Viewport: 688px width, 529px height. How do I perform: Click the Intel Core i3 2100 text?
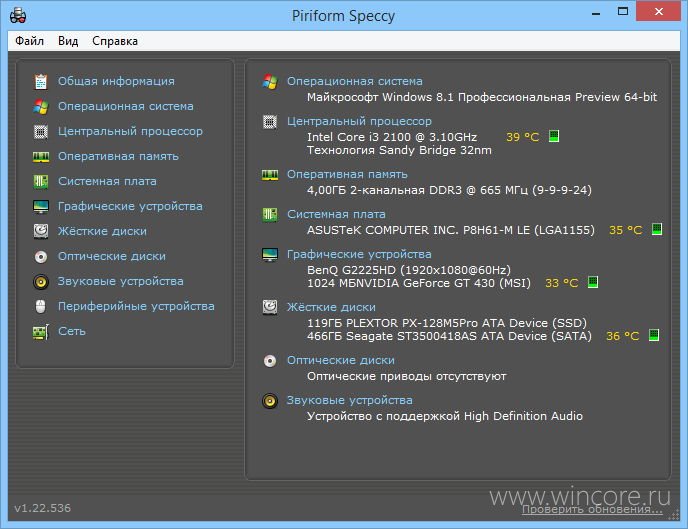point(392,137)
